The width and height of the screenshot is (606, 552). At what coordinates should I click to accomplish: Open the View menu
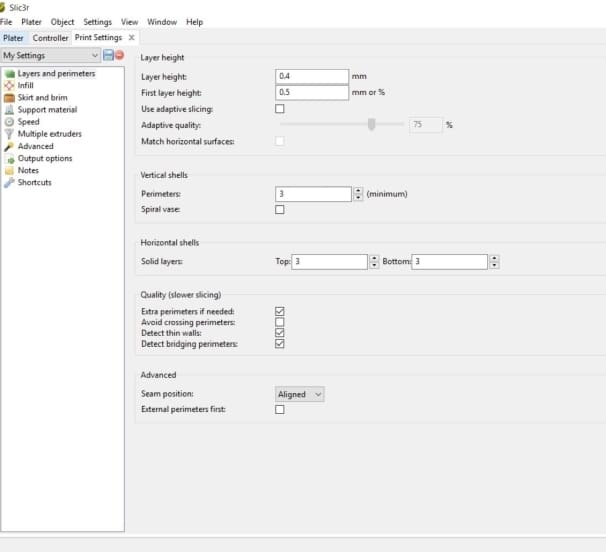tap(129, 22)
